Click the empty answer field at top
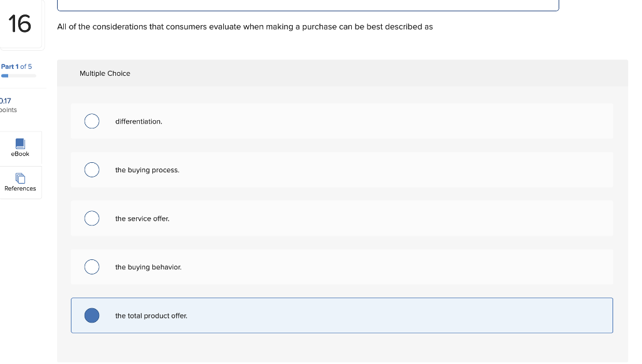This screenshot has width=642, height=364. click(x=308, y=4)
